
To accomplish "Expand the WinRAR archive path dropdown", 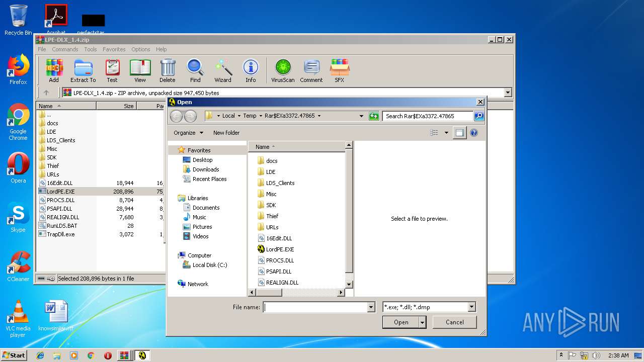I will coord(508,93).
